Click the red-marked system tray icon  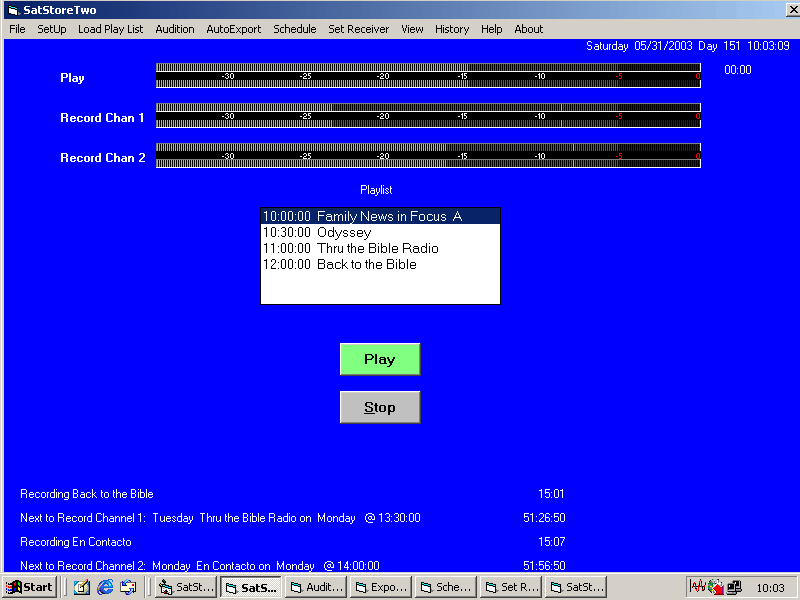pyautogui.click(x=716, y=587)
